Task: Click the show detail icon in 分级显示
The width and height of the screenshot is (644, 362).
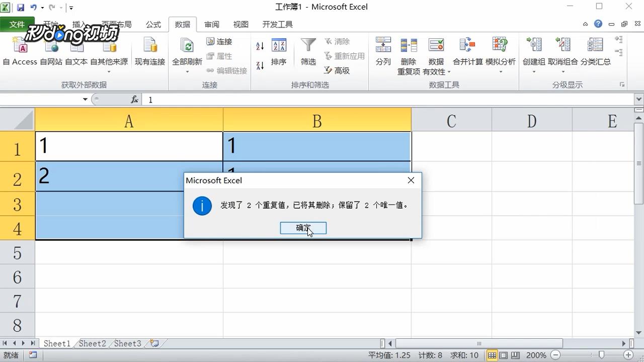Action: [619, 39]
